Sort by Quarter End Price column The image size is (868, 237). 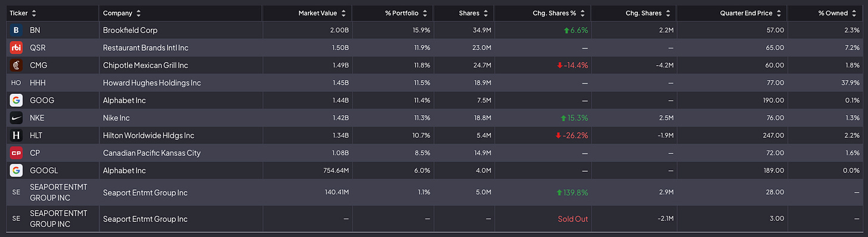pos(750,13)
